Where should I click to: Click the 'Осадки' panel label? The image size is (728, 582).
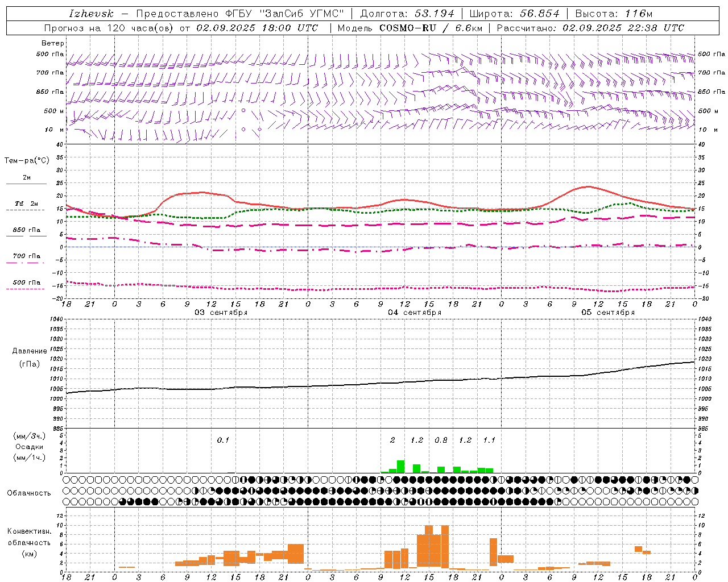(29, 447)
